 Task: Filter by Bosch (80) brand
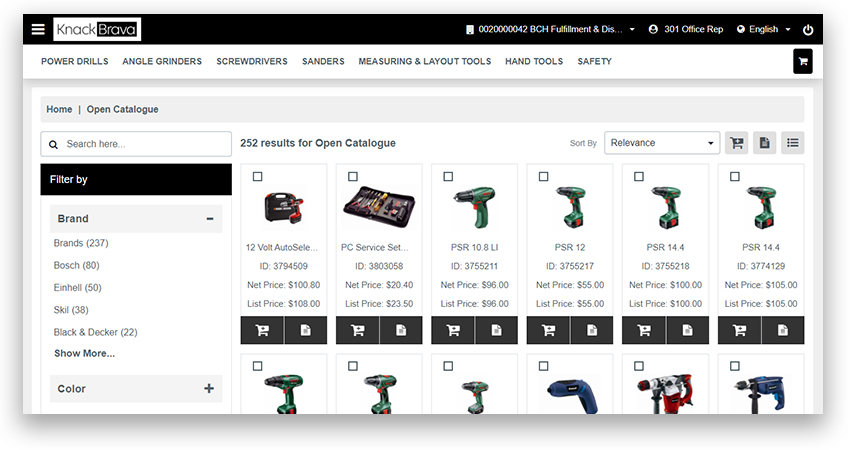76,265
